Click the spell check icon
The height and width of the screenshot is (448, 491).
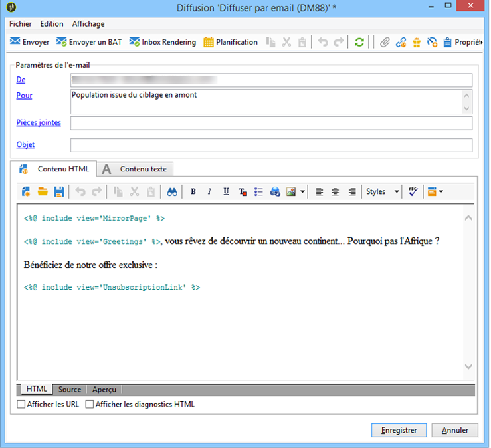(413, 191)
